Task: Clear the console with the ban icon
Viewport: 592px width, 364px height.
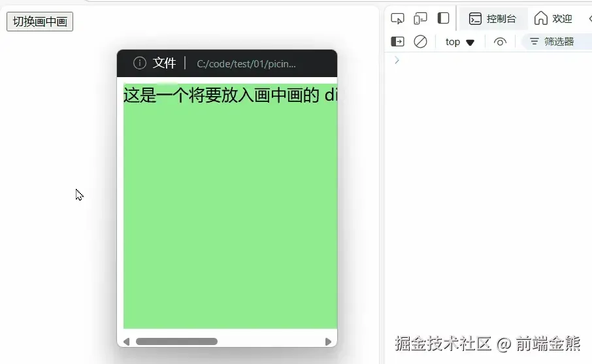Action: [x=420, y=42]
